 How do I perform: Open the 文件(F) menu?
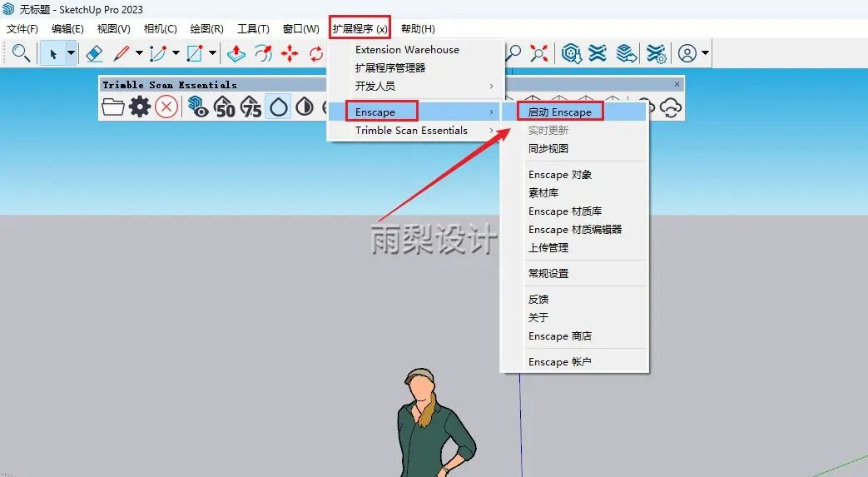point(22,29)
